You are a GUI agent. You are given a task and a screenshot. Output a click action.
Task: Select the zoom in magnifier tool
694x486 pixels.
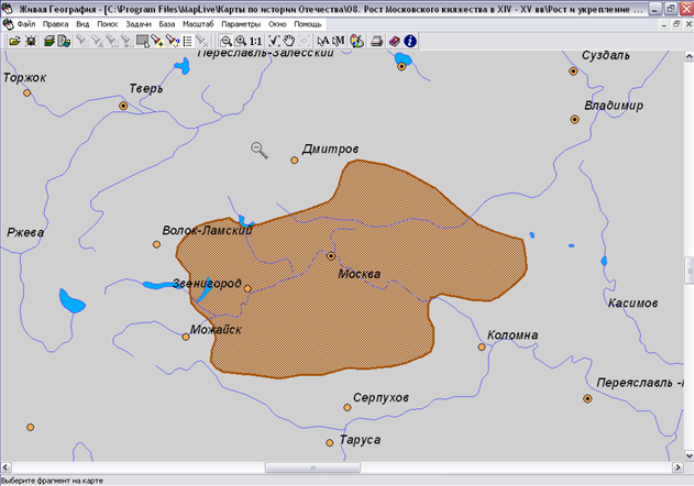(x=241, y=41)
